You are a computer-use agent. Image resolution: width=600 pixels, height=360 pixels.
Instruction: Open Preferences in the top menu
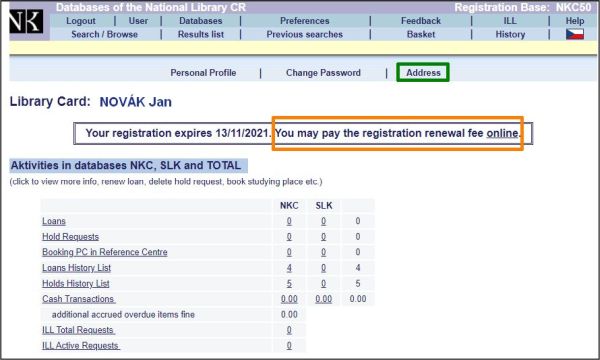click(x=305, y=21)
